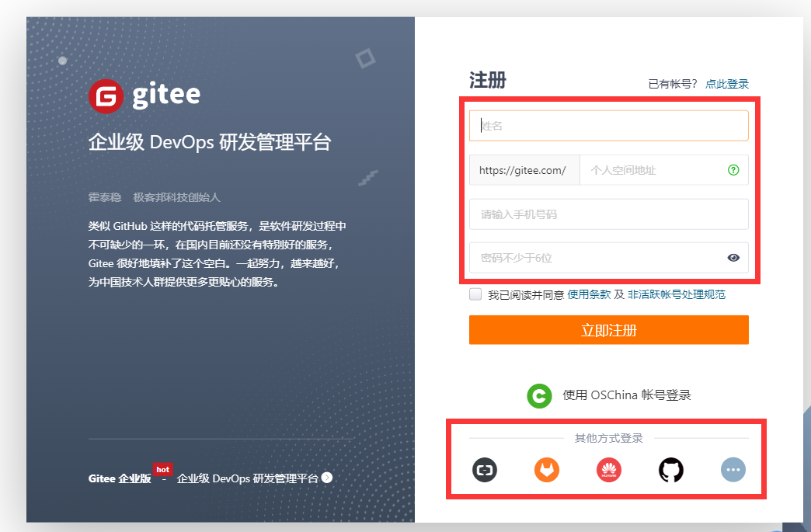Click the https://gitee.com/ prefix label
811x532 pixels.
click(524, 170)
